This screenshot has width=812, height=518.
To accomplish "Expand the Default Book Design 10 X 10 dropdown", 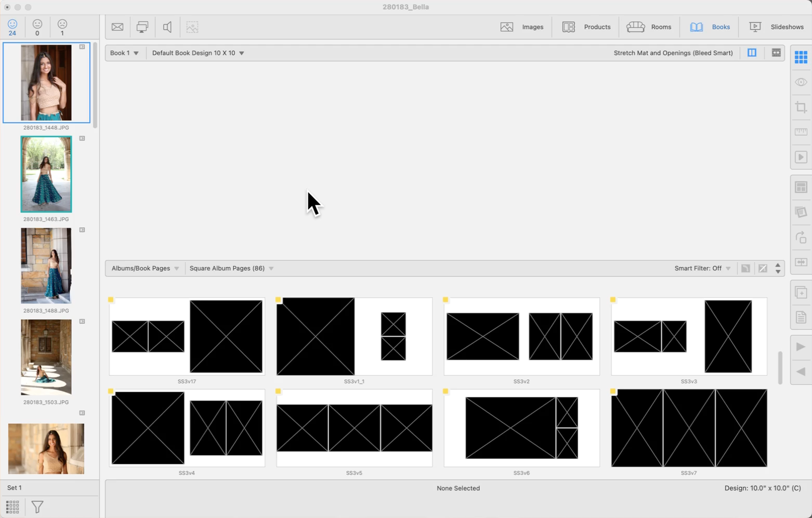I will click(x=198, y=53).
